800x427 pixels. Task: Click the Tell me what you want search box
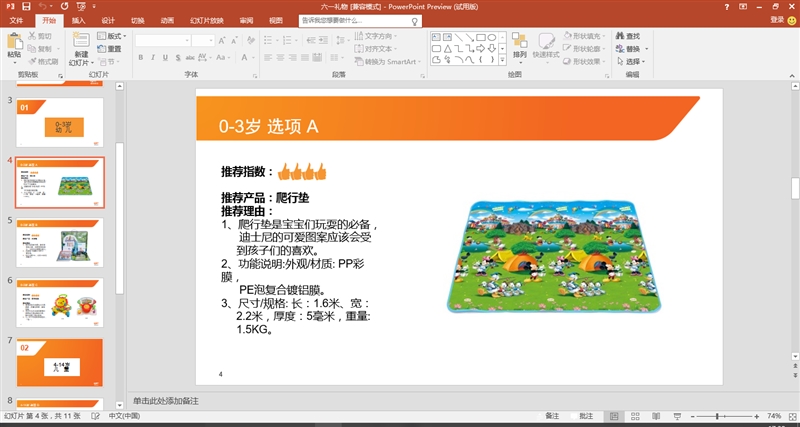click(x=361, y=21)
